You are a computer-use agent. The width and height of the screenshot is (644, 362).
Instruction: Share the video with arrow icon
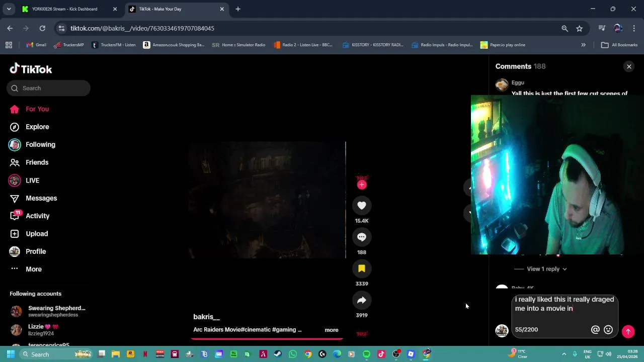tap(362, 300)
